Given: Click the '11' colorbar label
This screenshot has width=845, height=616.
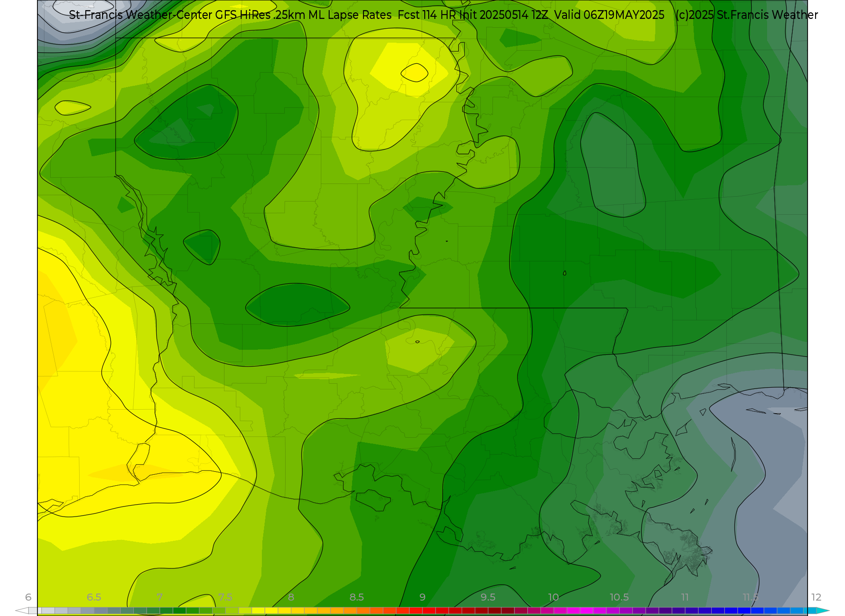Looking at the screenshot, I should click(x=685, y=597).
